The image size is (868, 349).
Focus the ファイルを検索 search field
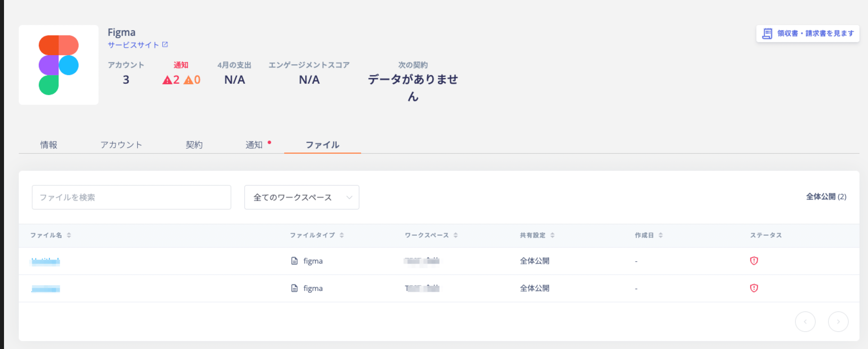(x=131, y=197)
